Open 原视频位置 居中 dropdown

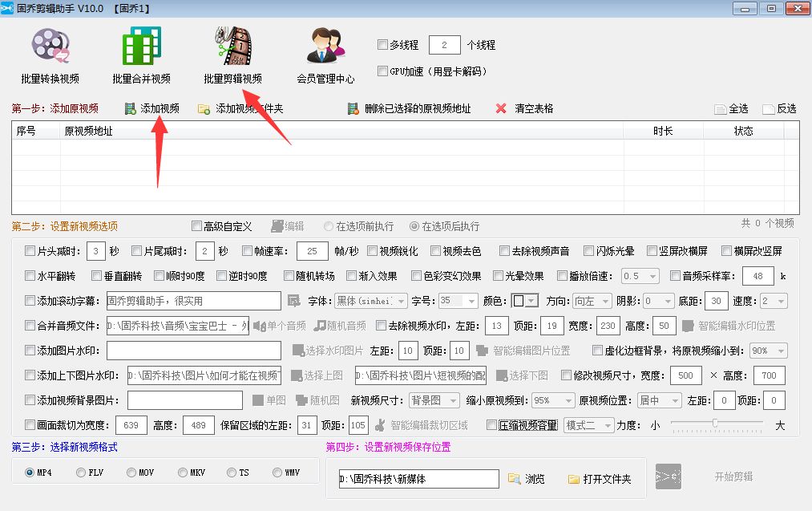[659, 400]
